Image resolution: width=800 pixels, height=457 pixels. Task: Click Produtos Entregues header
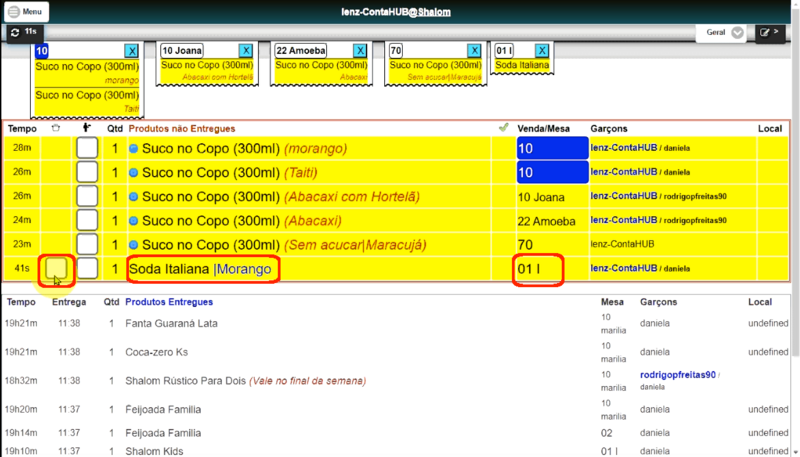tap(169, 302)
